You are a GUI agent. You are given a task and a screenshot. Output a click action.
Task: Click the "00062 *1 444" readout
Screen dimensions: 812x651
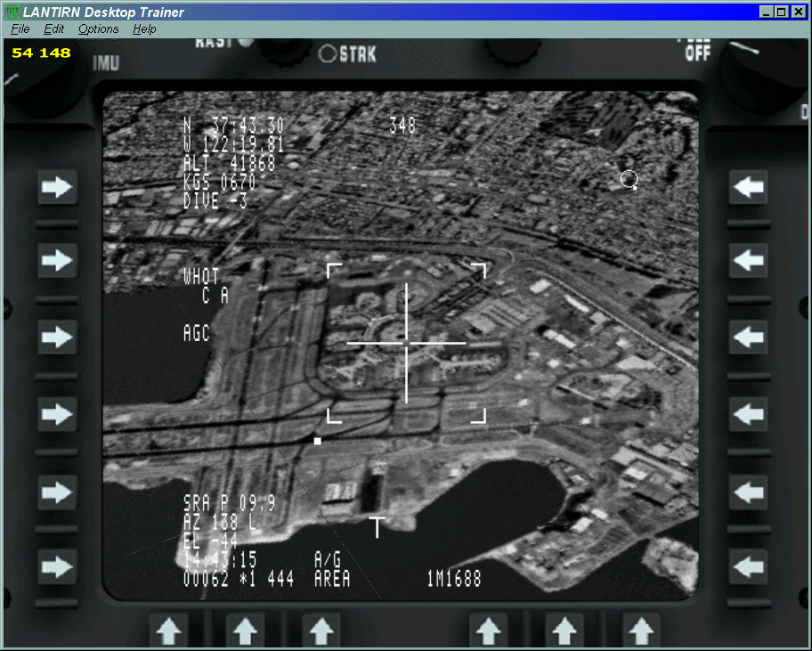tap(239, 579)
